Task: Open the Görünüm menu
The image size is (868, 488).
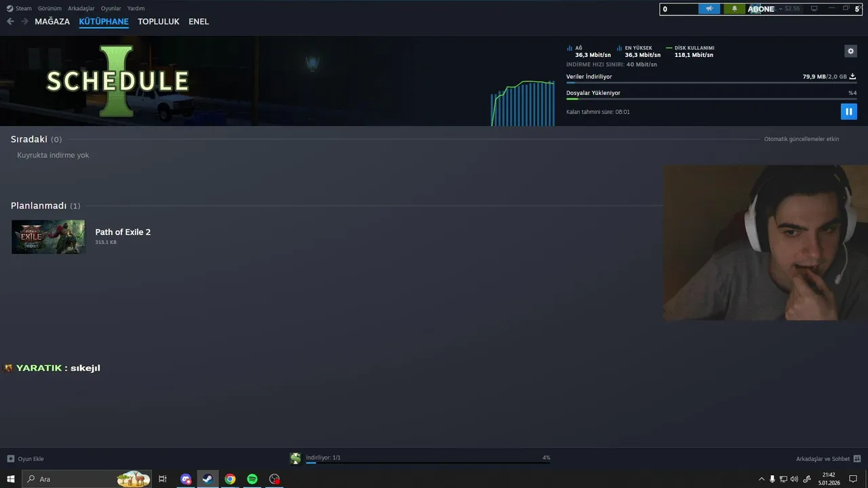Action: (50, 8)
